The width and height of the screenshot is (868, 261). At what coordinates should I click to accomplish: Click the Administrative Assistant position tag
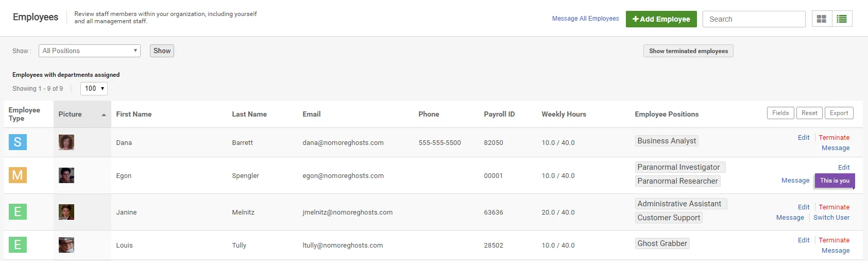pos(680,204)
